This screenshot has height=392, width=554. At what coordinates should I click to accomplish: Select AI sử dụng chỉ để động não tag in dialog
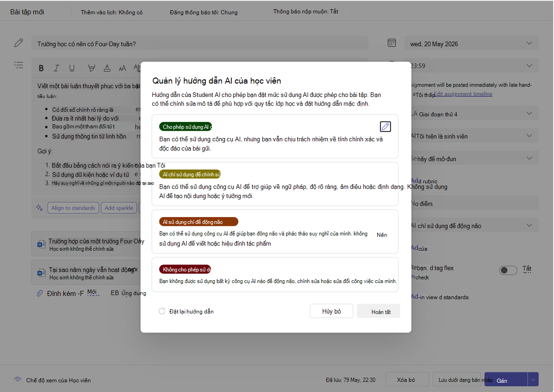[x=199, y=222]
